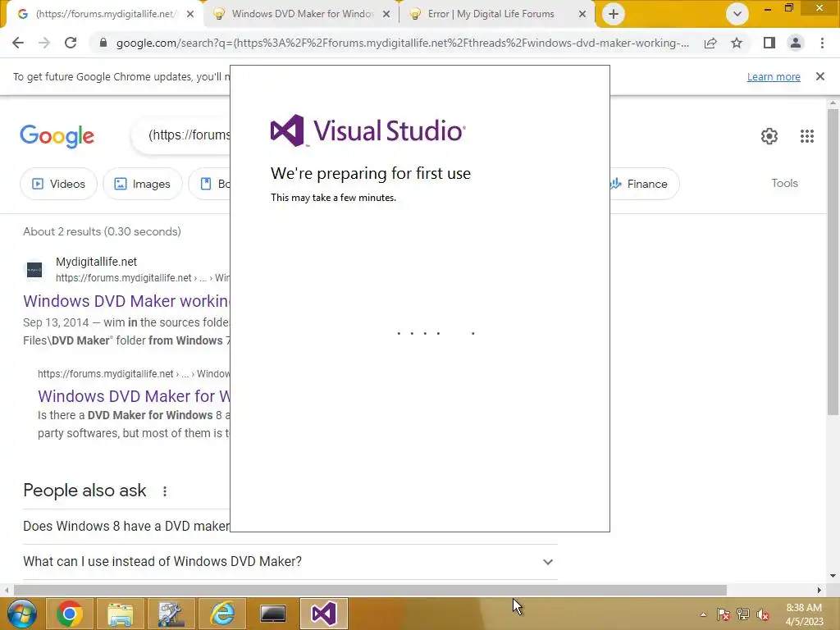Open the black console window taskbar icon

[272, 614]
